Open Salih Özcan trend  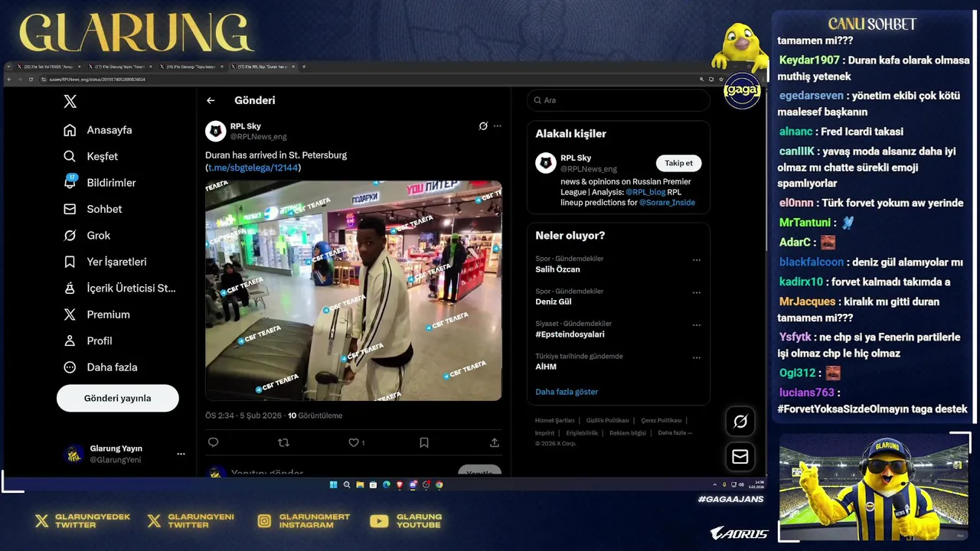click(x=557, y=269)
